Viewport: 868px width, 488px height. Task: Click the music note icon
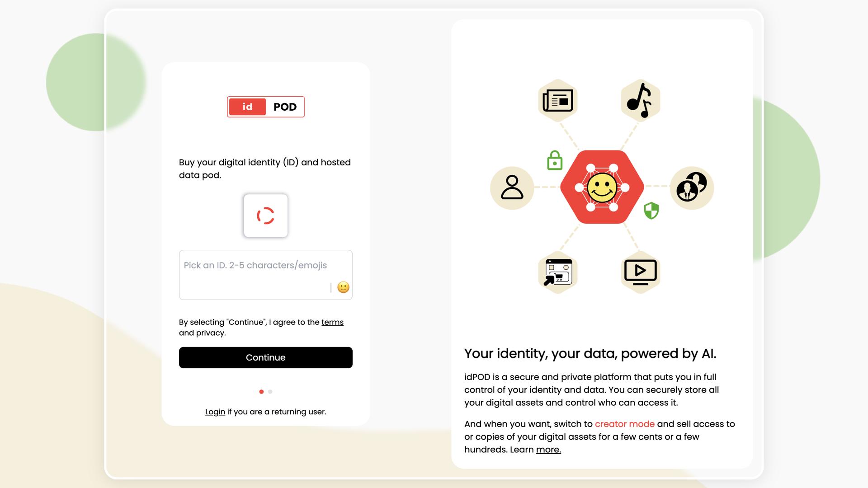tap(640, 100)
